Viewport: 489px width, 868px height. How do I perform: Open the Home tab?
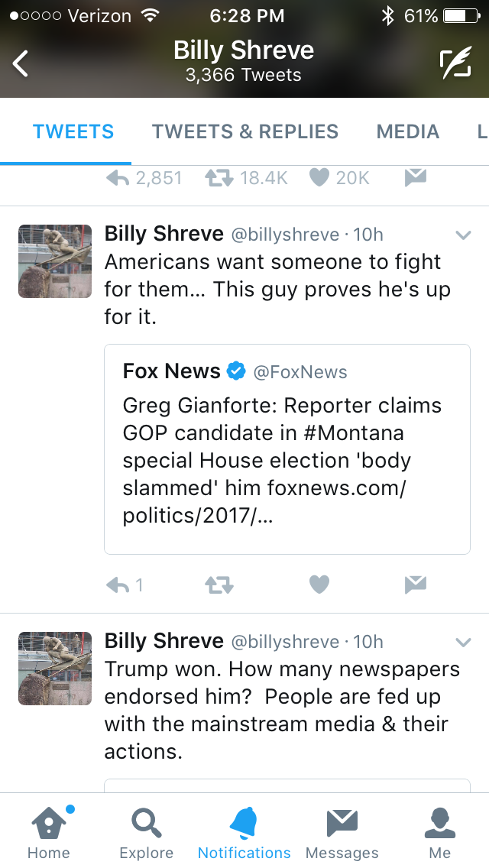point(49,831)
